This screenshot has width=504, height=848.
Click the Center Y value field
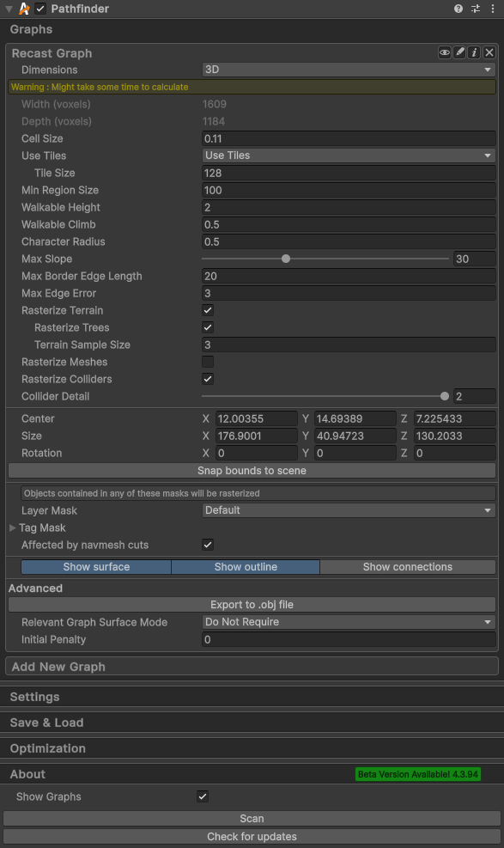(355, 418)
